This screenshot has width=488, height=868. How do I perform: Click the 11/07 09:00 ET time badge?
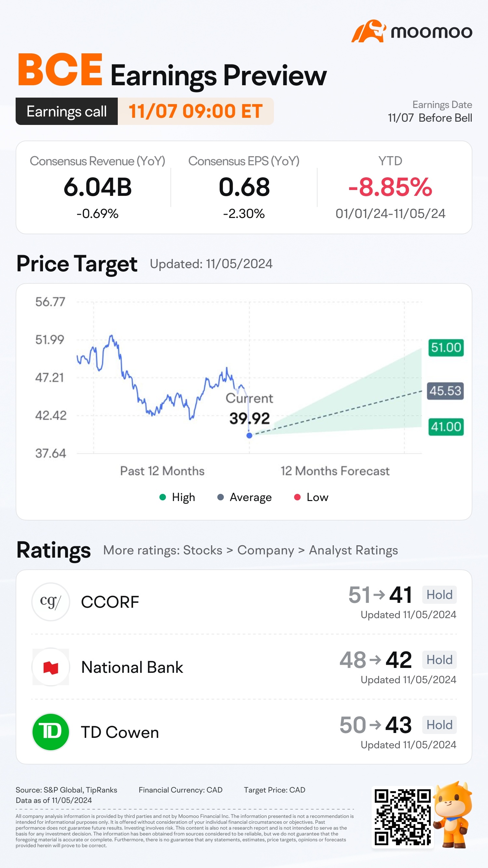click(196, 112)
